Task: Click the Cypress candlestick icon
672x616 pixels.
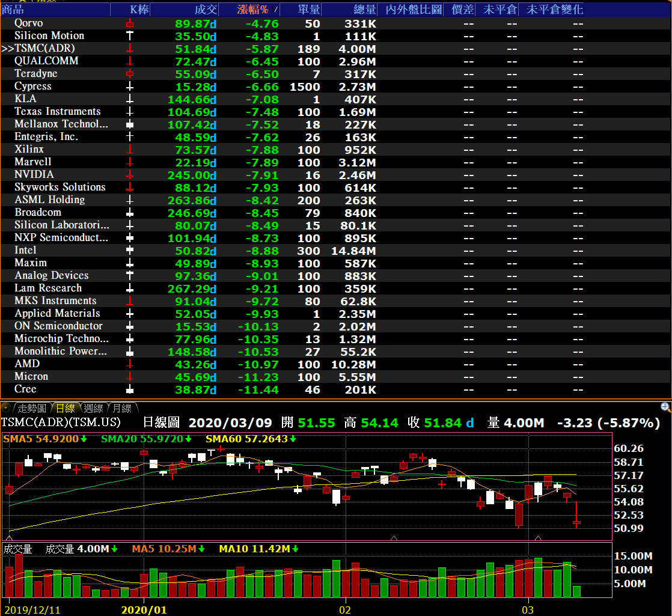Action: [130, 87]
